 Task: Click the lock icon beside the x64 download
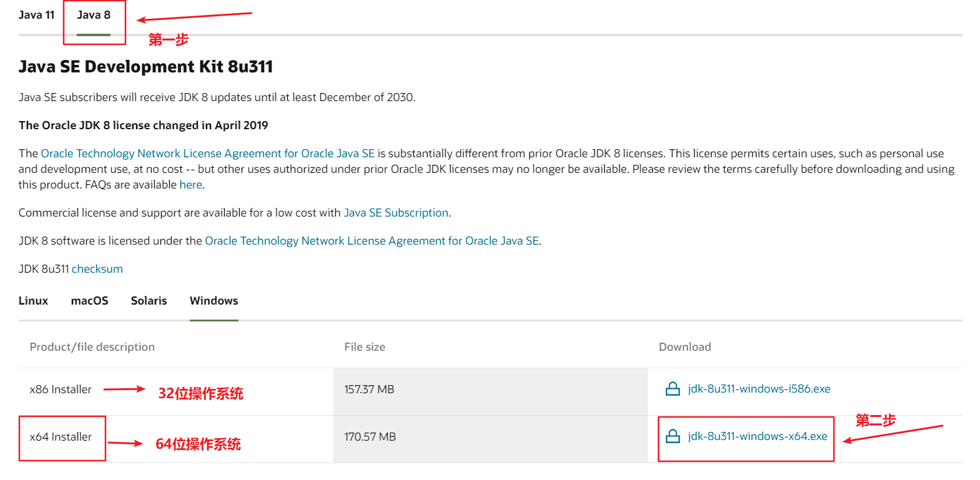[x=673, y=436]
